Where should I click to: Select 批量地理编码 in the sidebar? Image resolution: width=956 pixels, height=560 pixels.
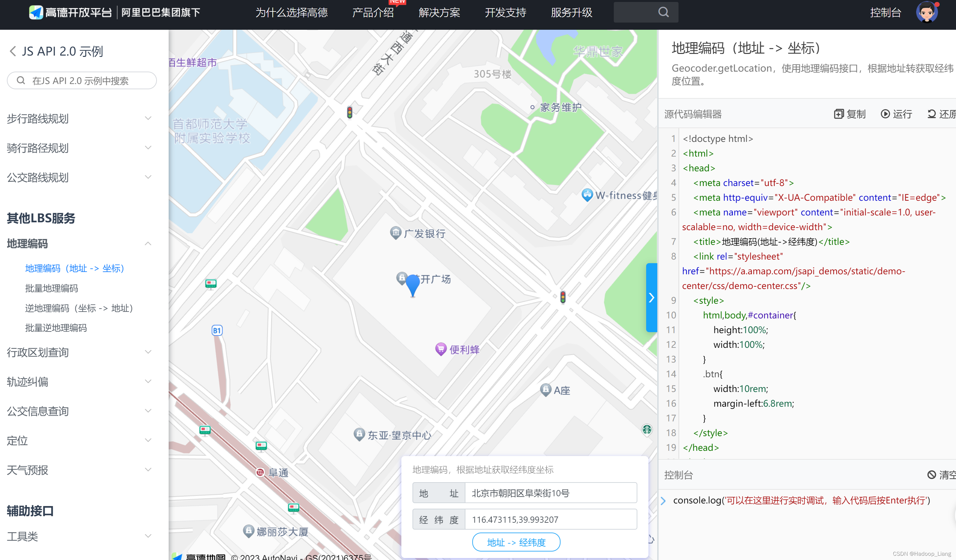pos(52,288)
